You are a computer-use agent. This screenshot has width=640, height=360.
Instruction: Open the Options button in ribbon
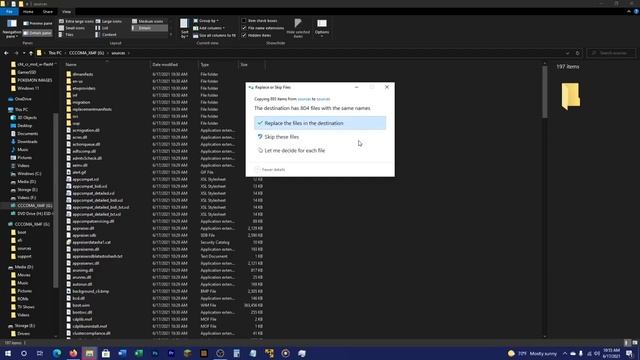point(322,28)
